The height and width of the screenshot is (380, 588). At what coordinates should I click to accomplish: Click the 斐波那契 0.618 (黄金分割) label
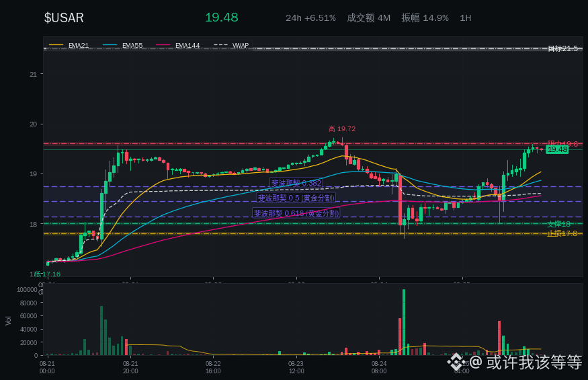pos(296,213)
